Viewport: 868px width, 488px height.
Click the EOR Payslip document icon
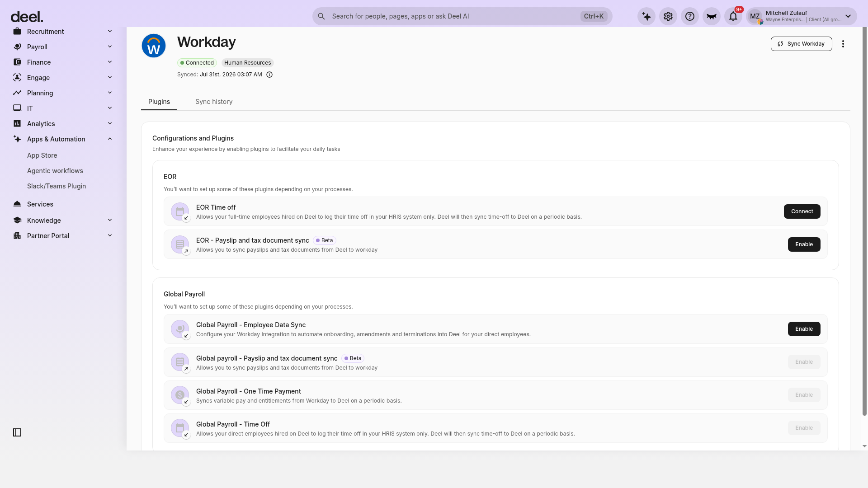[180, 244]
